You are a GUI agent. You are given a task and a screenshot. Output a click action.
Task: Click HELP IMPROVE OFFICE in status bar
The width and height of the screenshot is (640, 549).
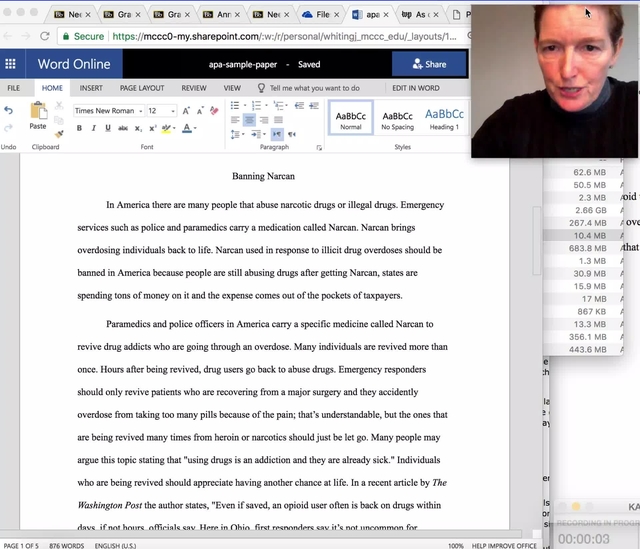(504, 546)
